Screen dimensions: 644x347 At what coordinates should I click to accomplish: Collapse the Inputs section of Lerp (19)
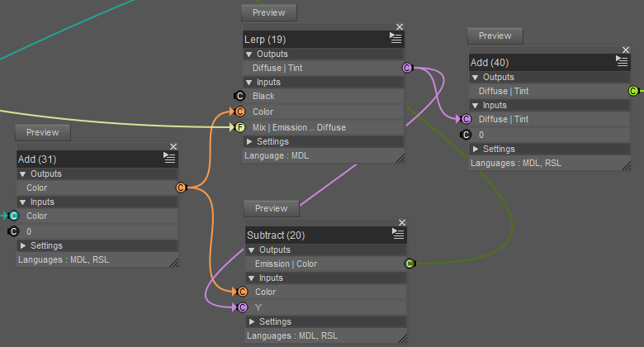click(249, 83)
